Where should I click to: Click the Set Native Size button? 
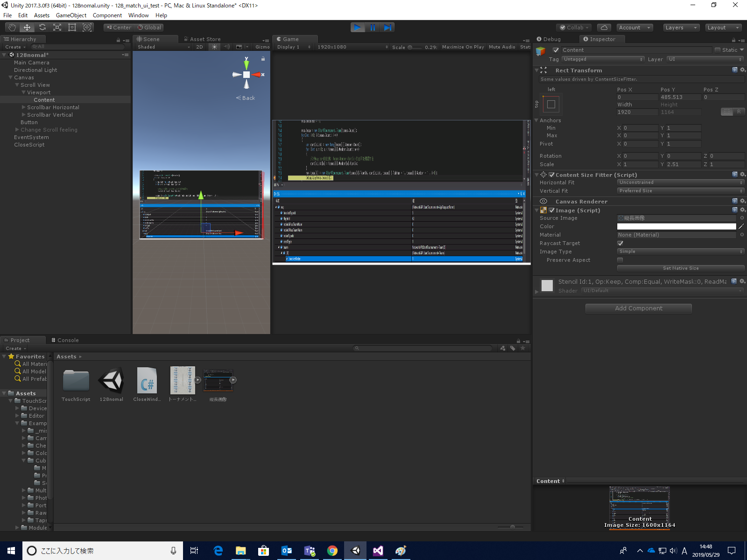pos(680,268)
